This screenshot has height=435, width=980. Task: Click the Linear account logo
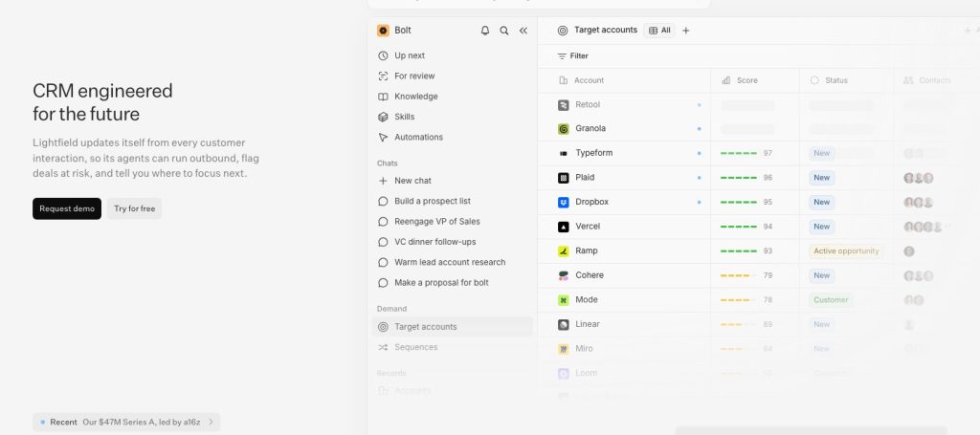click(x=563, y=324)
